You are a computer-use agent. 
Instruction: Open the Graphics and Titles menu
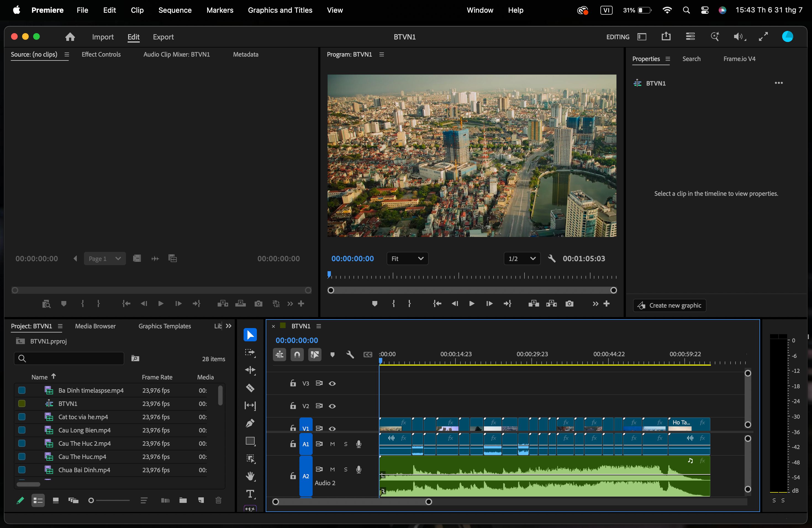[280, 10]
